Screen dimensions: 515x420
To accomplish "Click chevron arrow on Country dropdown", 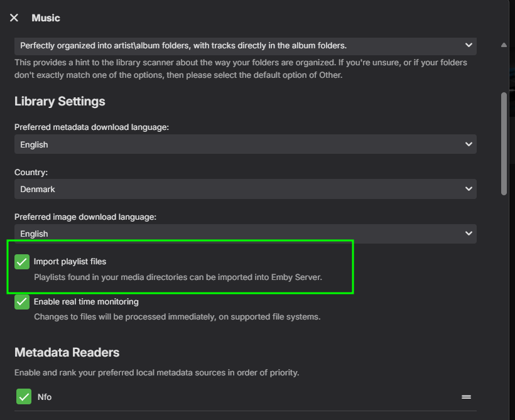I will click(x=469, y=189).
